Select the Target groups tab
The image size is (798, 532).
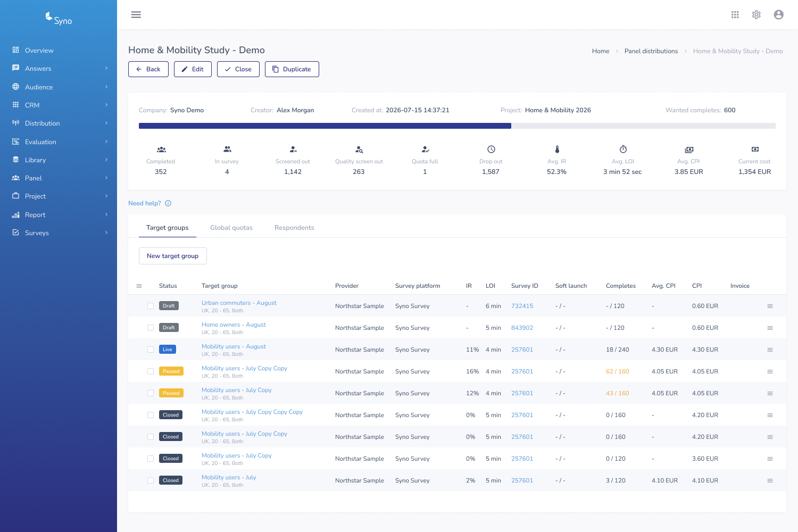[x=168, y=228]
